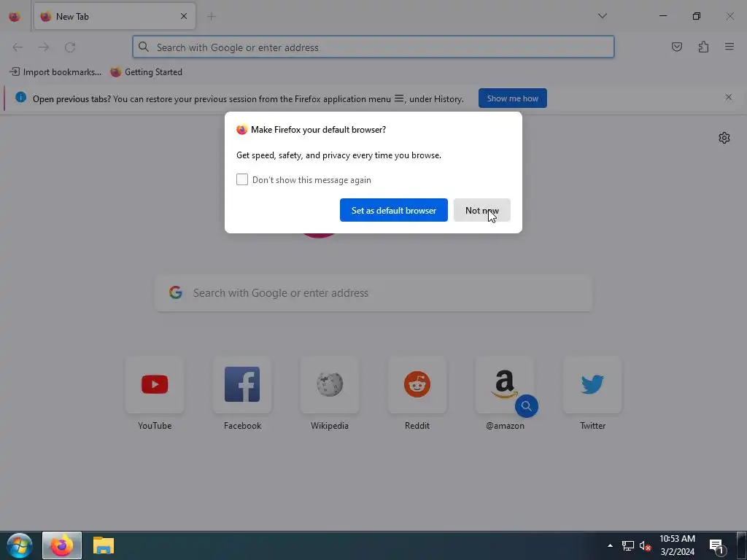Click the search magnifier in address bar

coord(144,47)
